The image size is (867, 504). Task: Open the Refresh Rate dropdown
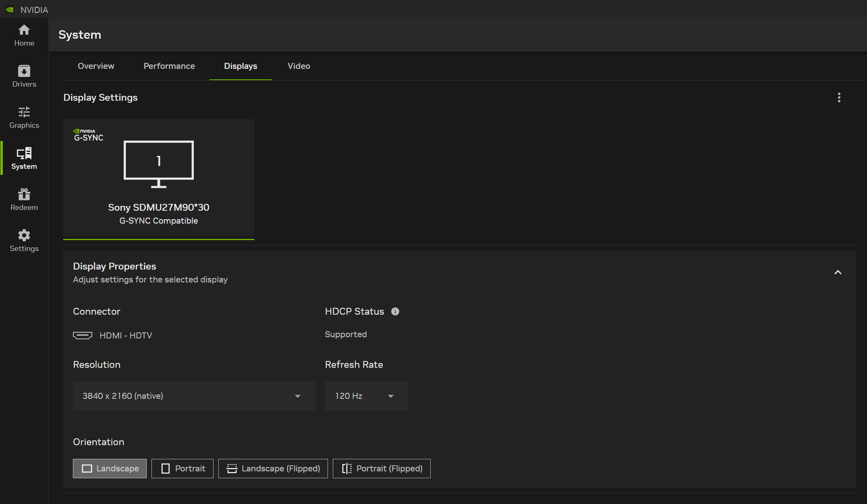point(364,395)
